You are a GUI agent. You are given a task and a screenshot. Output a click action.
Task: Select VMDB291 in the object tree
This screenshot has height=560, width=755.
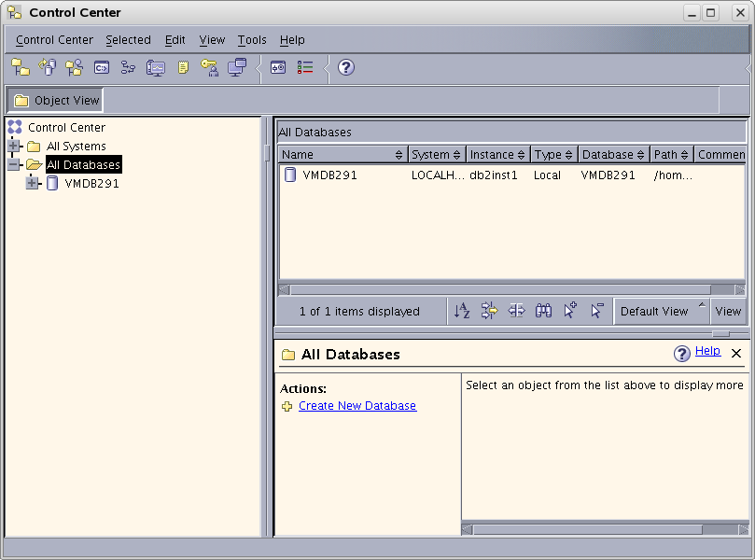(x=92, y=184)
